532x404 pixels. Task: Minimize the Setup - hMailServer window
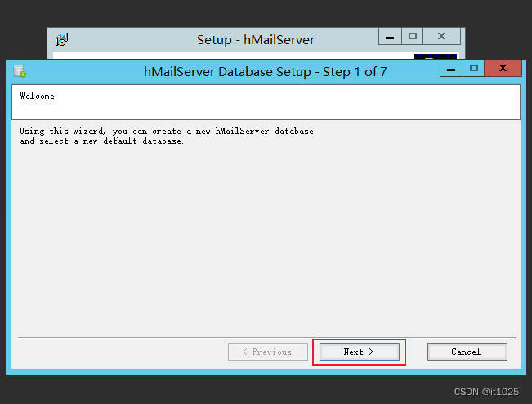point(390,36)
